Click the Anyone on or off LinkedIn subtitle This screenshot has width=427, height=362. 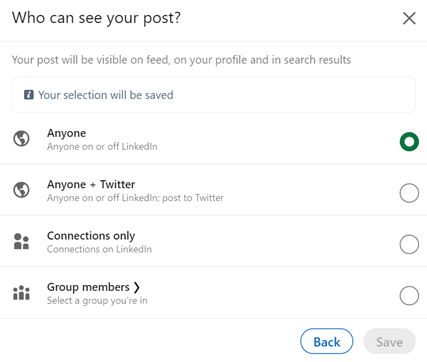tap(102, 147)
